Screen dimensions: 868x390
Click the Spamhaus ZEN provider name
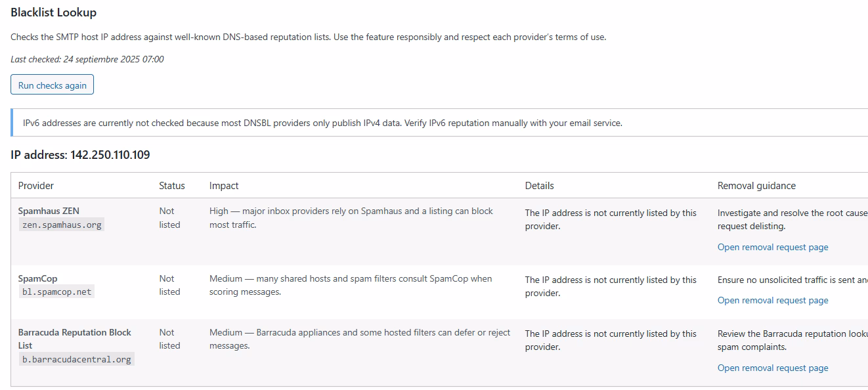49,211
